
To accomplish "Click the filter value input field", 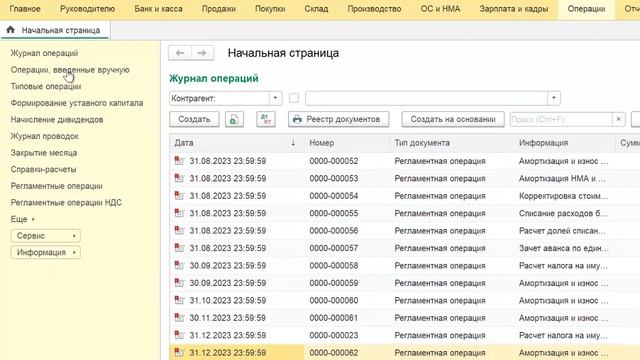I will tap(427, 98).
